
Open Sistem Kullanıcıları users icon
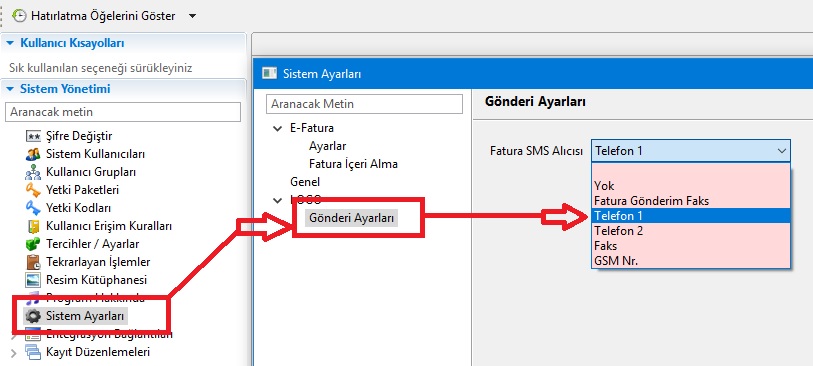(33, 154)
